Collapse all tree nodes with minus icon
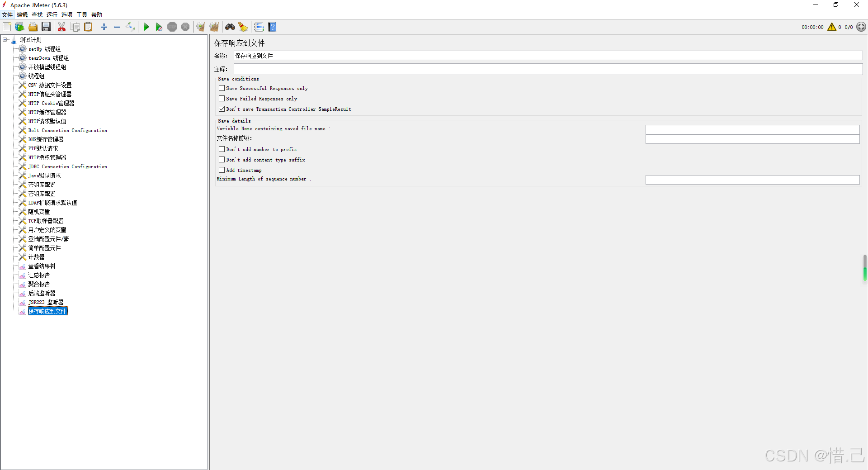Screen dimensions: 868x470 coord(117,27)
